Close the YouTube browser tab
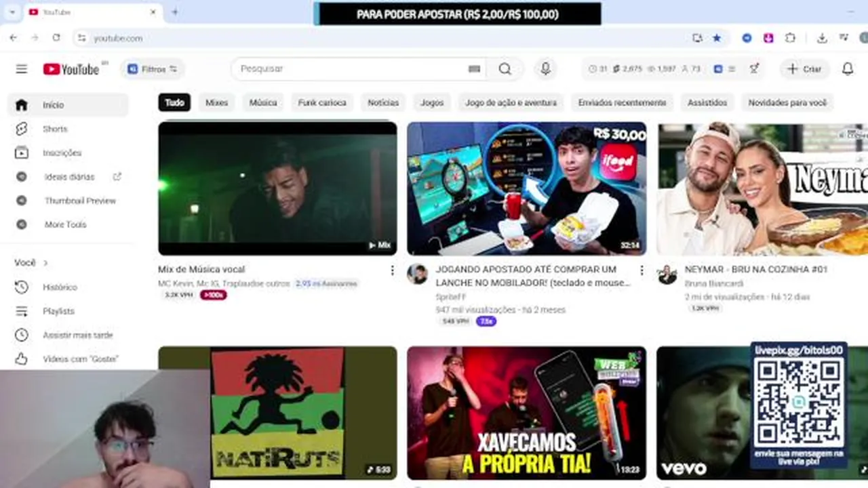The image size is (868, 488). tap(153, 12)
